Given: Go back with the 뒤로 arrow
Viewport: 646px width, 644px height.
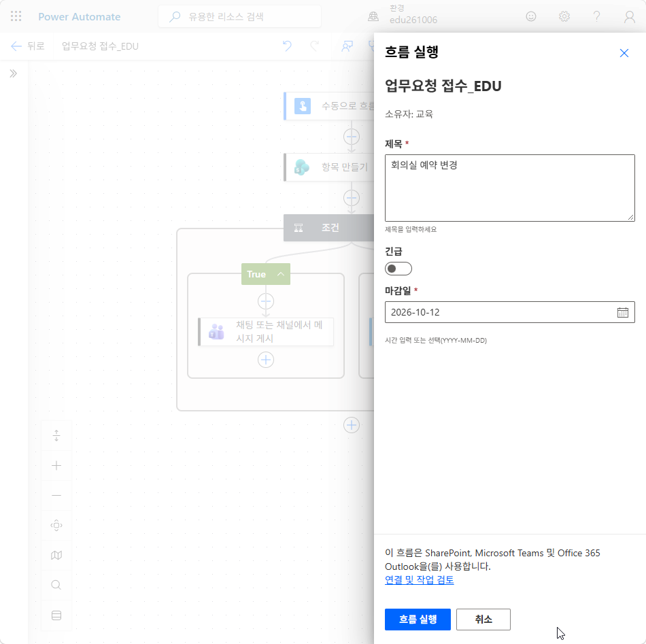Looking at the screenshot, I should pyautogui.click(x=28, y=46).
